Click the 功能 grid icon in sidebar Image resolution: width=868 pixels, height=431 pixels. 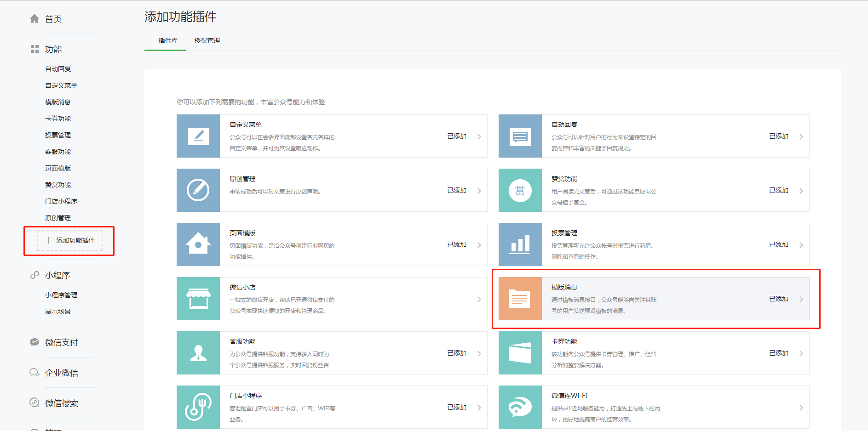click(34, 49)
